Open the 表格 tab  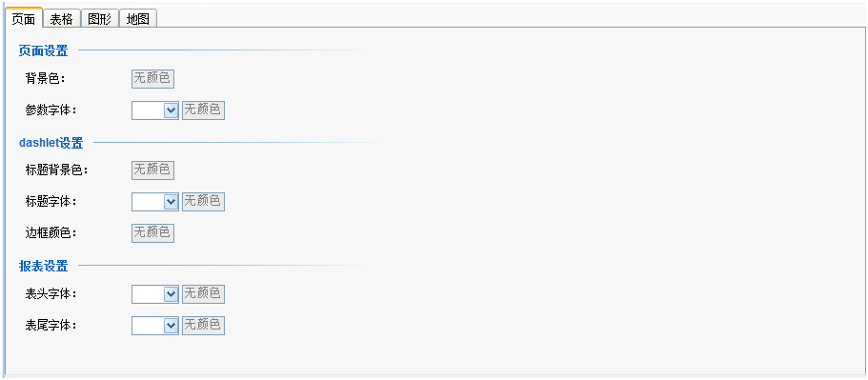[x=61, y=19]
